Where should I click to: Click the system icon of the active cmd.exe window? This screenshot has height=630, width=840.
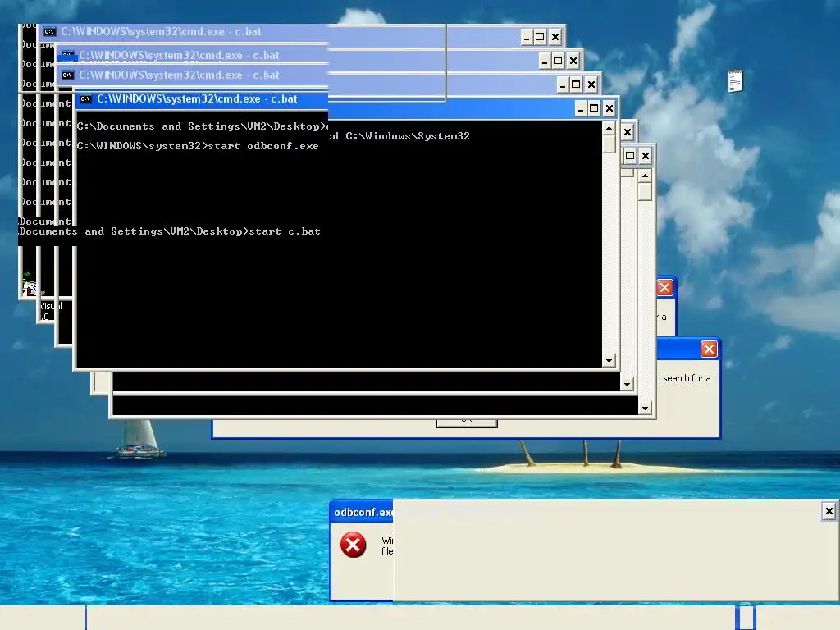pyautogui.click(x=85, y=99)
